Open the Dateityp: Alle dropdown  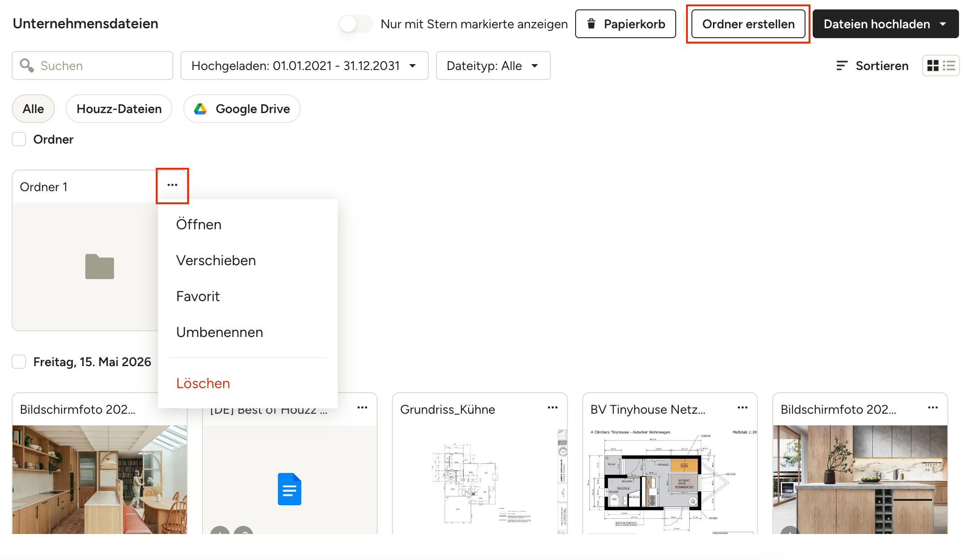click(x=493, y=66)
